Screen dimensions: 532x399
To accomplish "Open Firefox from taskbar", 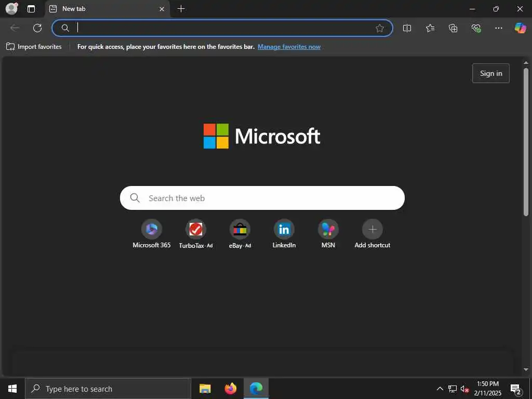I will (230, 389).
